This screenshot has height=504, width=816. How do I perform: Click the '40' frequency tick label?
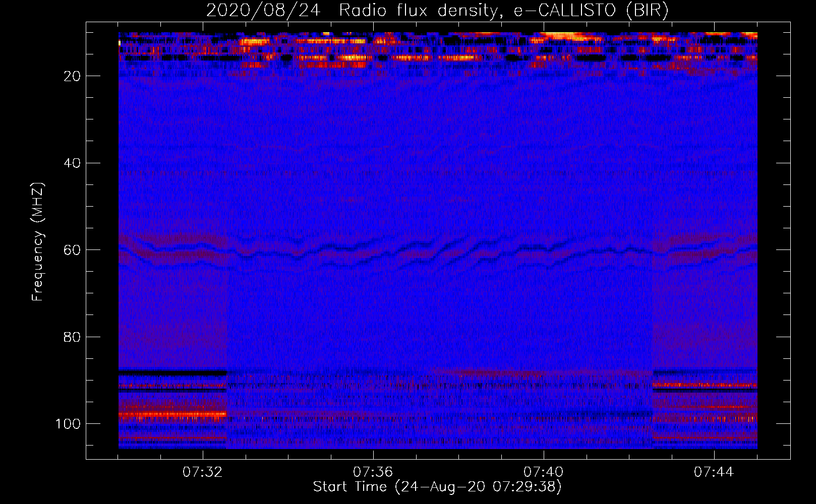pos(73,163)
